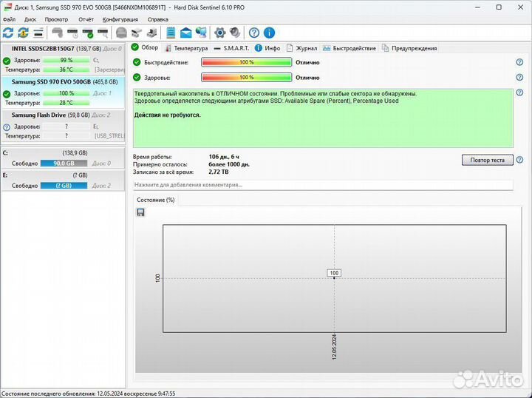The height and width of the screenshot is (398, 532).
Task: Open the blue notepad report icon
Action: point(171,33)
